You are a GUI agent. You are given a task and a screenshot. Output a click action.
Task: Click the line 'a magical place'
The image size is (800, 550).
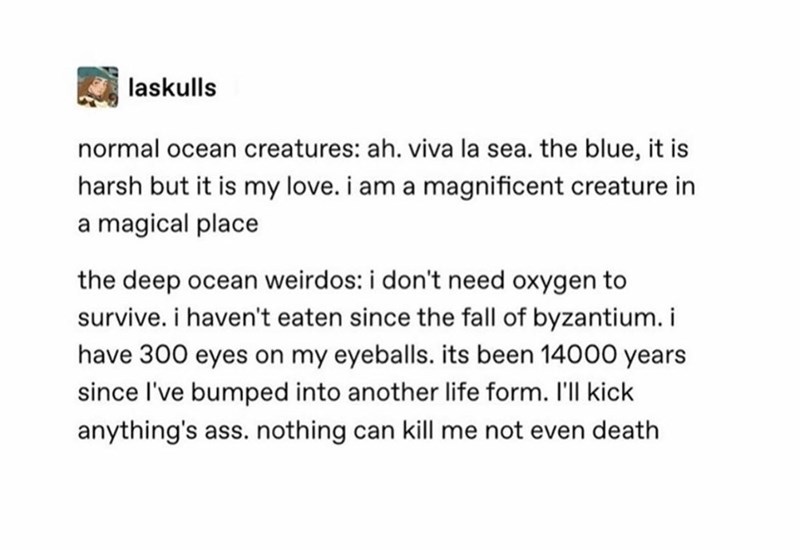point(152,223)
